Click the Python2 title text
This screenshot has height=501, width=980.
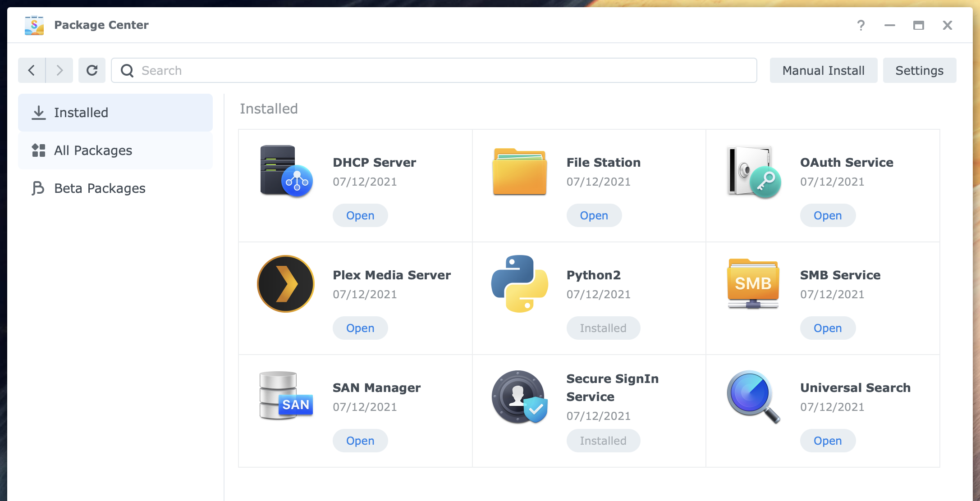tap(594, 275)
